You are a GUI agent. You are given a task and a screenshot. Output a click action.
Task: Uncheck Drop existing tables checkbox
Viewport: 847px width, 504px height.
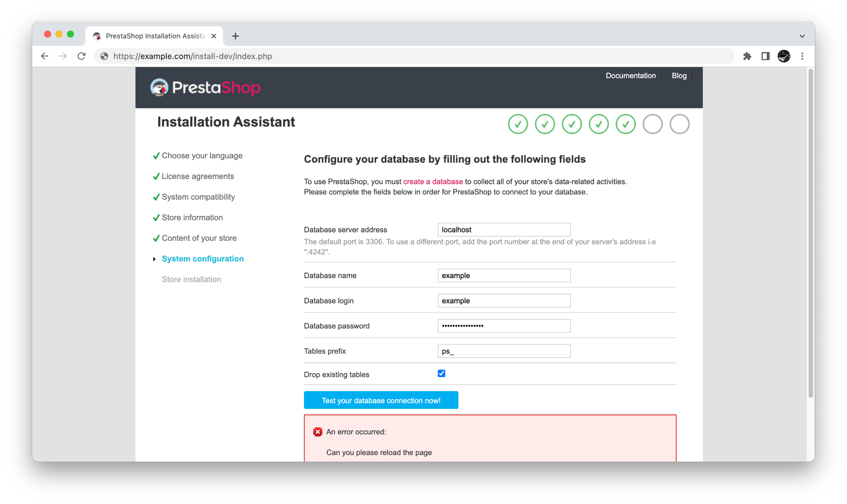pos(442,373)
